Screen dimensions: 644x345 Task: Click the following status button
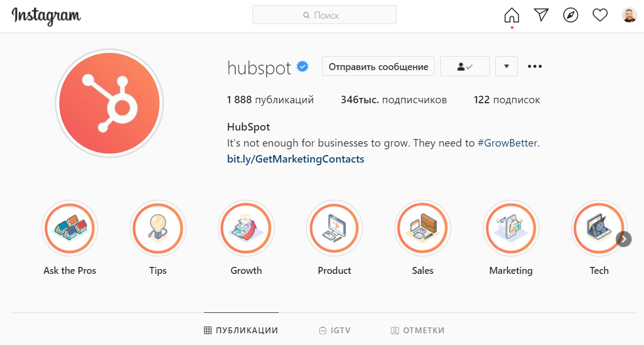click(x=465, y=67)
